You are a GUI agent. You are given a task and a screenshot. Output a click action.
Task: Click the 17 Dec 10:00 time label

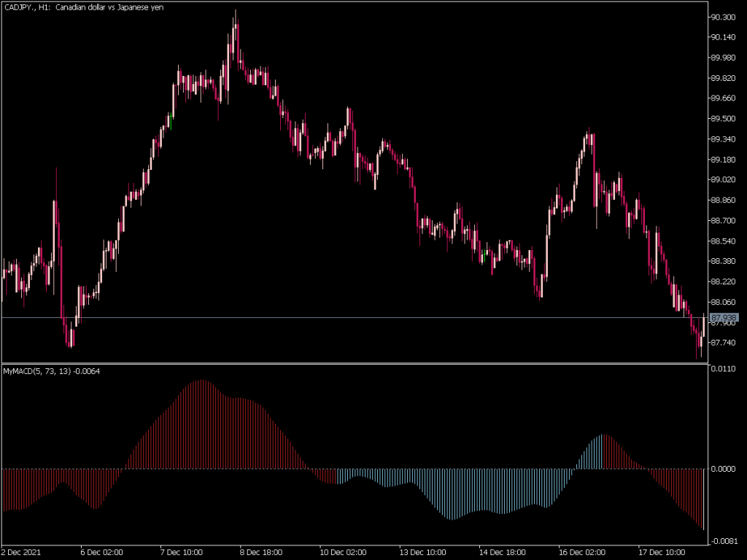(x=661, y=552)
